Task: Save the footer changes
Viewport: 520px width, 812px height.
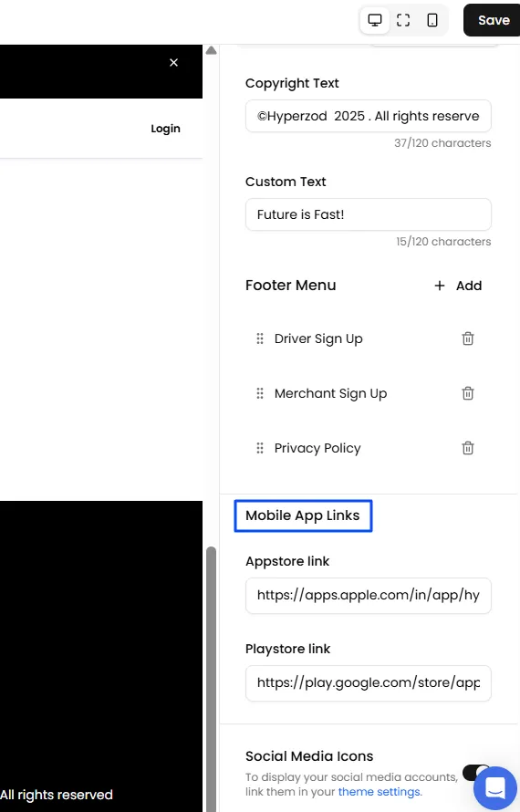Action: pyautogui.click(x=493, y=20)
